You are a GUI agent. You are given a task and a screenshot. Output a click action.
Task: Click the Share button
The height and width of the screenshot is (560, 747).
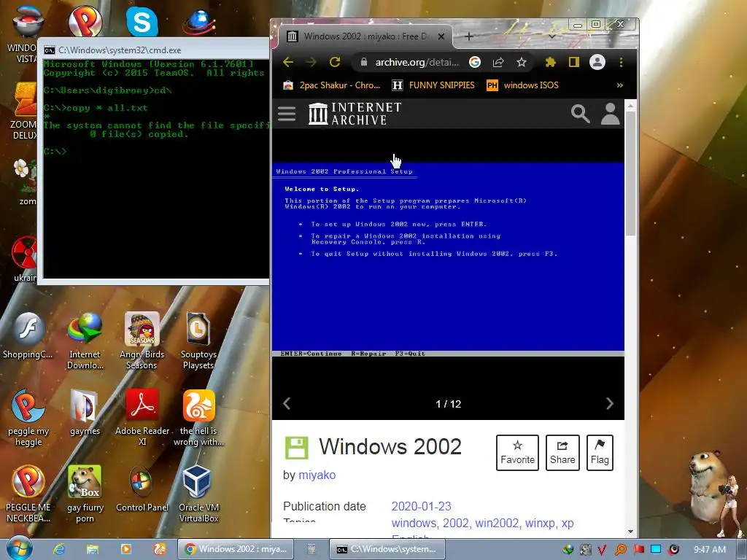pyautogui.click(x=562, y=452)
